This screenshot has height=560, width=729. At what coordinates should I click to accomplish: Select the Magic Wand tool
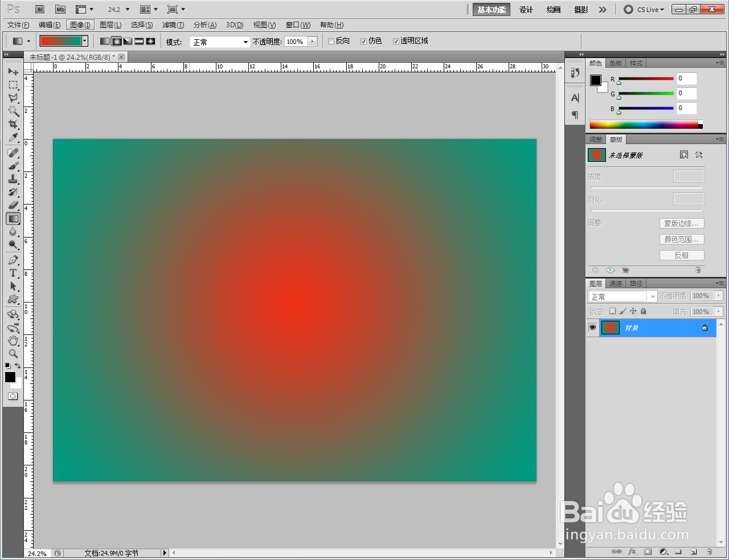13,111
